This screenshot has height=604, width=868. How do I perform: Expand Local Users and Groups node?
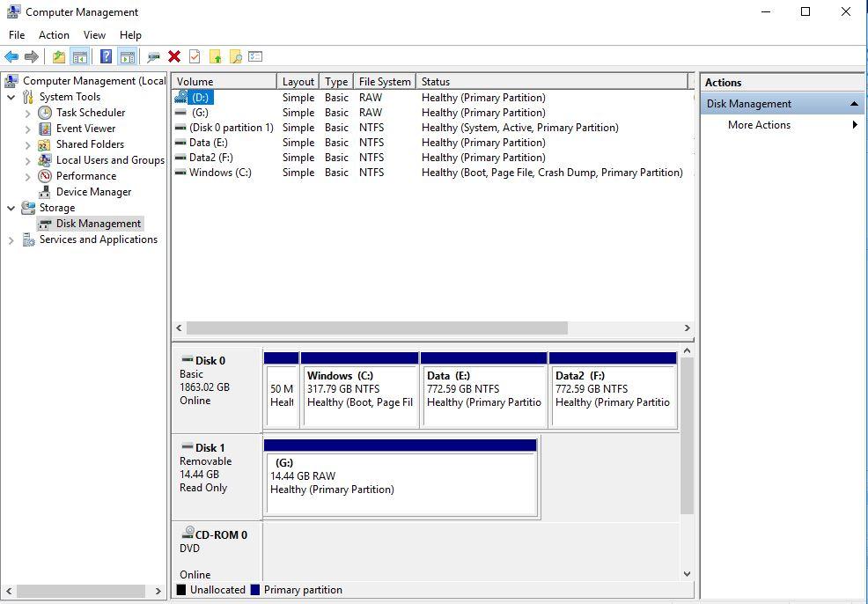pos(27,160)
